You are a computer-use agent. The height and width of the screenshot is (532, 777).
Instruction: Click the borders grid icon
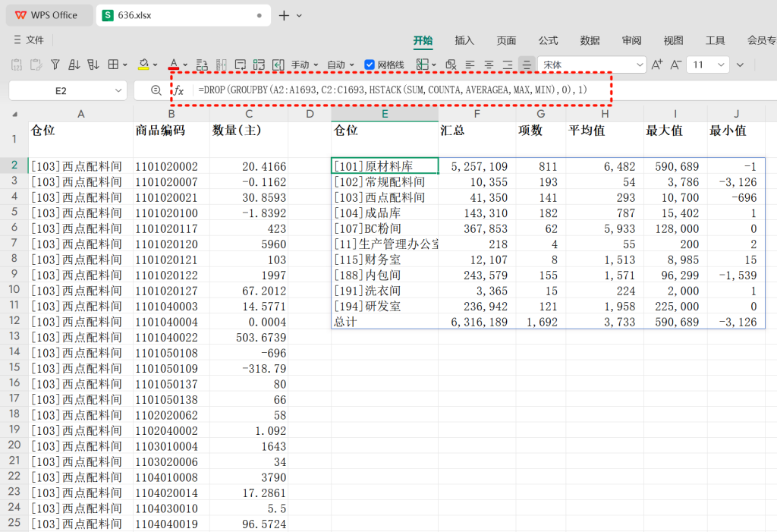click(114, 65)
